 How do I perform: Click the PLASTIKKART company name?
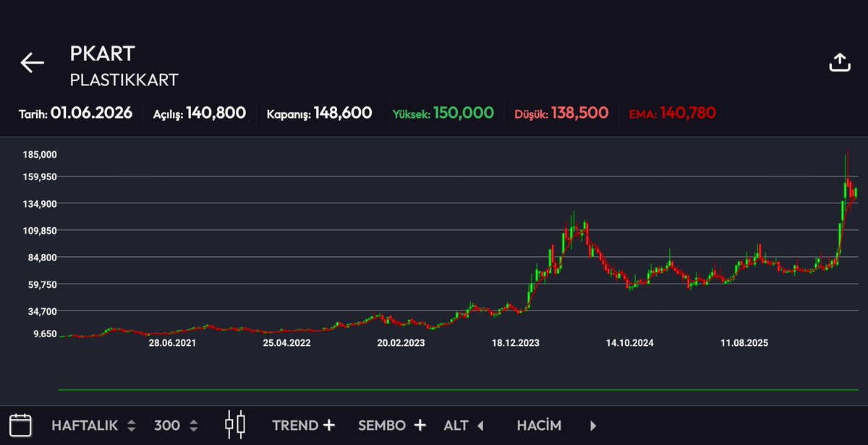pos(124,79)
